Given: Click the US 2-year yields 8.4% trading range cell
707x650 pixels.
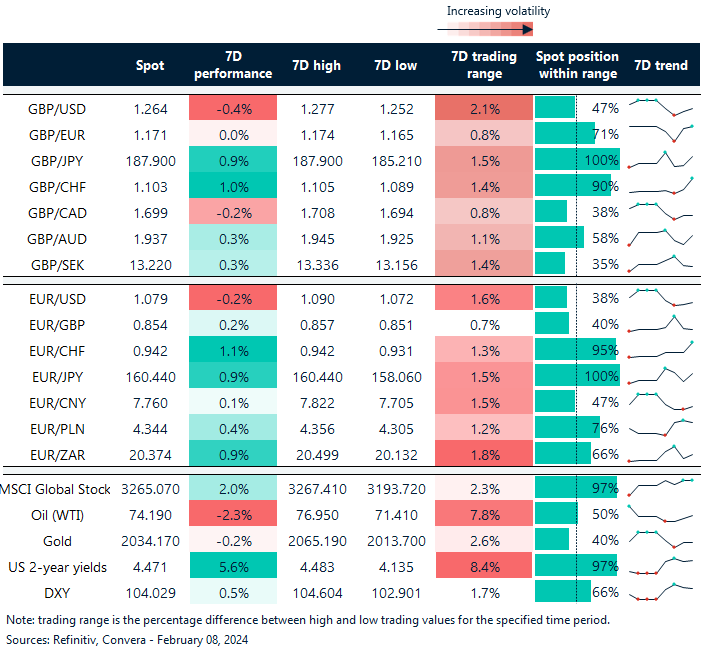Looking at the screenshot, I should pos(484,566).
